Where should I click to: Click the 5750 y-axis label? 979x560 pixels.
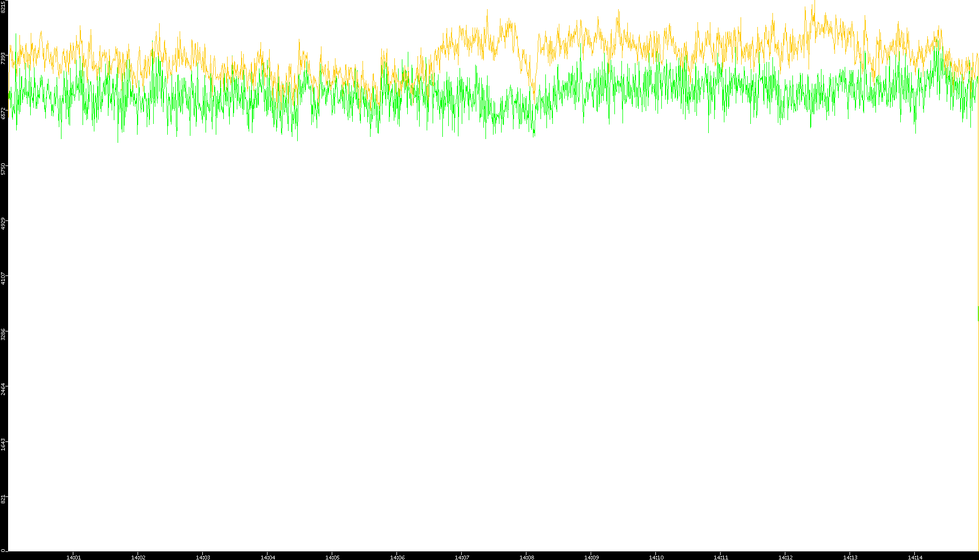pyautogui.click(x=3, y=169)
